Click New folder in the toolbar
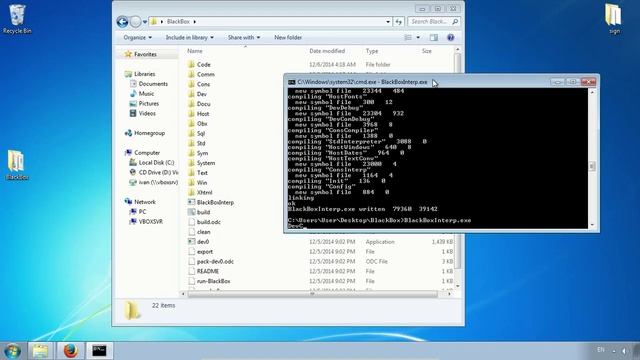This screenshot has height=360, width=640. pyautogui.click(x=288, y=38)
